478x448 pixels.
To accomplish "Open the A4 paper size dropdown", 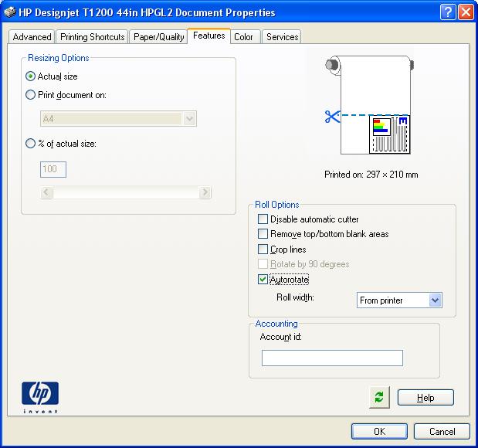I will (118, 119).
